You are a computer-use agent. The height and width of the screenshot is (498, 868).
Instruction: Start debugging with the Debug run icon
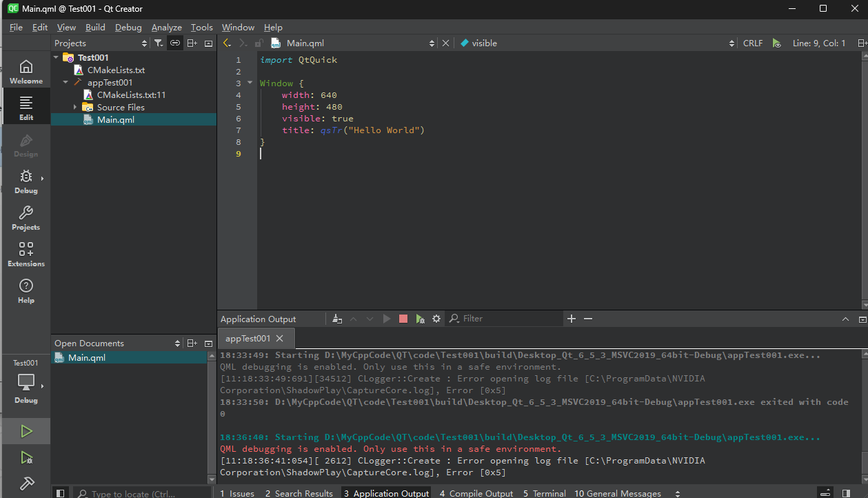(26, 457)
